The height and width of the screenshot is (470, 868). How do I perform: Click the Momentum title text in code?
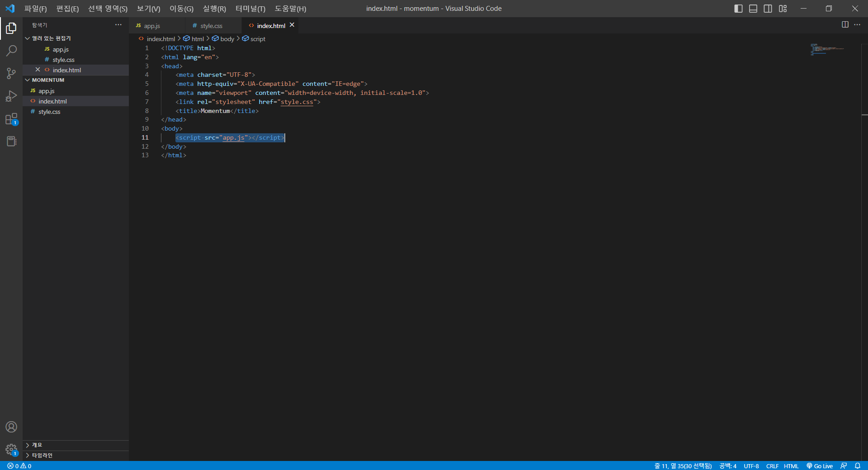(215, 111)
